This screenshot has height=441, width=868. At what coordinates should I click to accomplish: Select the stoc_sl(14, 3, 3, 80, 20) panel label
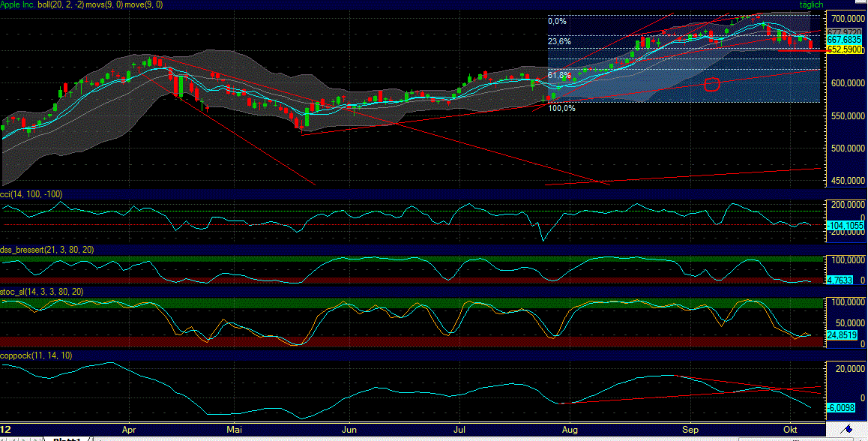pos(42,292)
